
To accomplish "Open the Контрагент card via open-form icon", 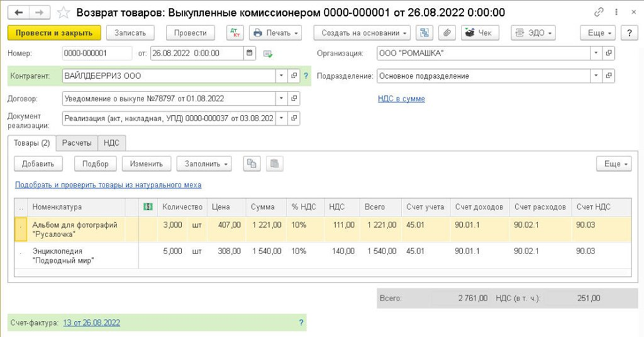I will tap(294, 76).
